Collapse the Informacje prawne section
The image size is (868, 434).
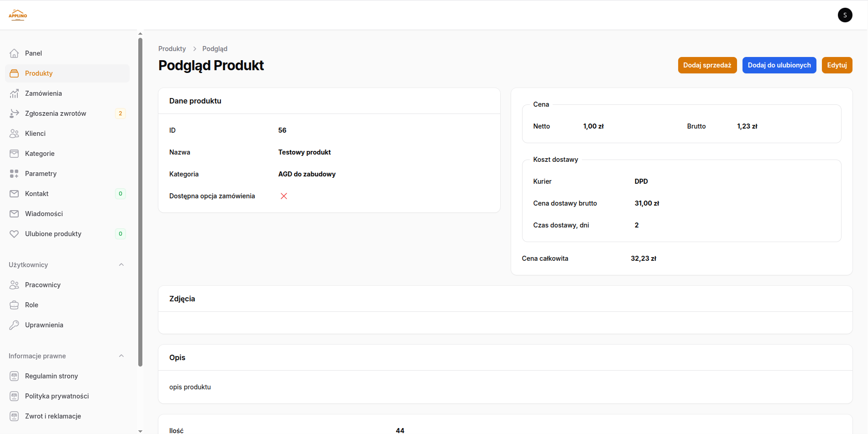pyautogui.click(x=121, y=356)
